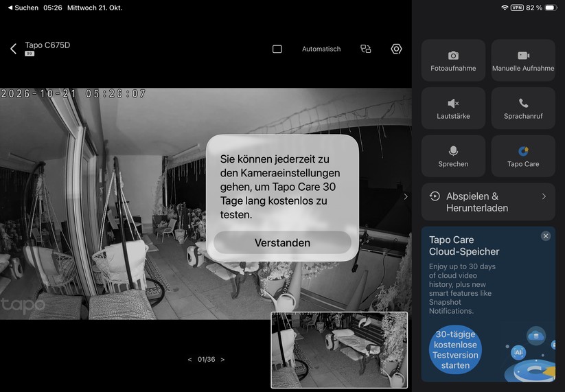Image resolution: width=565 pixels, height=392 pixels.
Task: Tap the Sprechen microphone button
Action: 453,156
